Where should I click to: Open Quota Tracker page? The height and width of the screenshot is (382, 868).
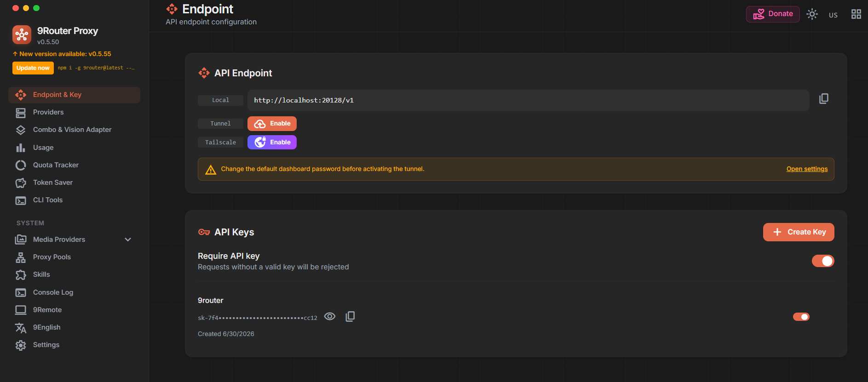pyautogui.click(x=75, y=165)
